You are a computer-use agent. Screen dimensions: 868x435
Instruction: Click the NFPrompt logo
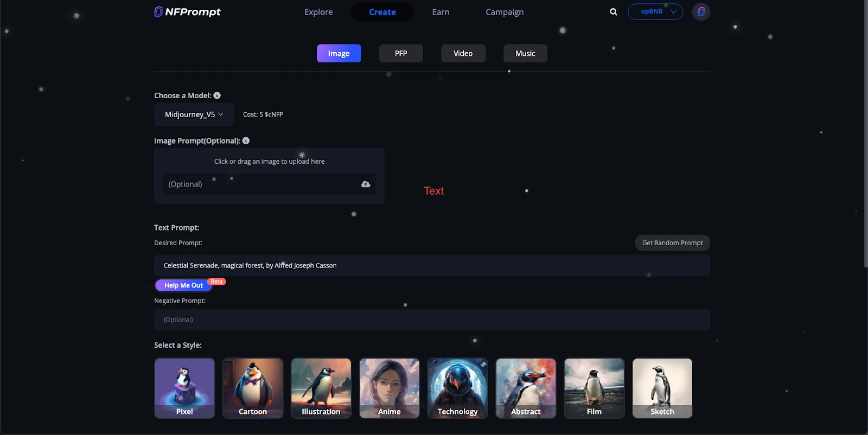pyautogui.click(x=187, y=12)
